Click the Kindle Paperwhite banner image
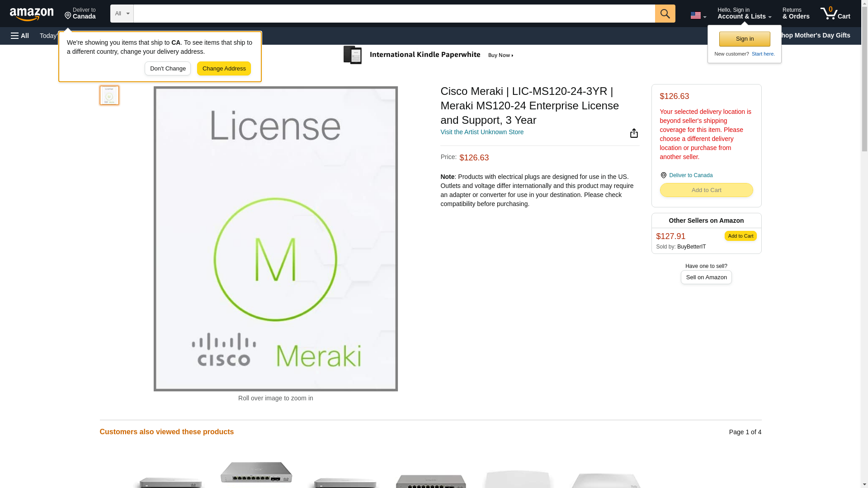The height and width of the screenshot is (488, 868). (x=428, y=55)
